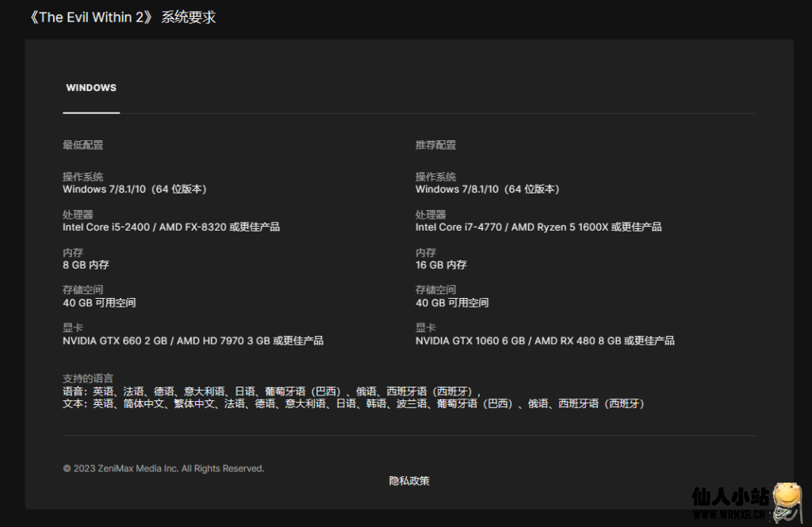The image size is (812, 527).
Task: Click the 仙人小站 watermark text
Action: [x=730, y=497]
